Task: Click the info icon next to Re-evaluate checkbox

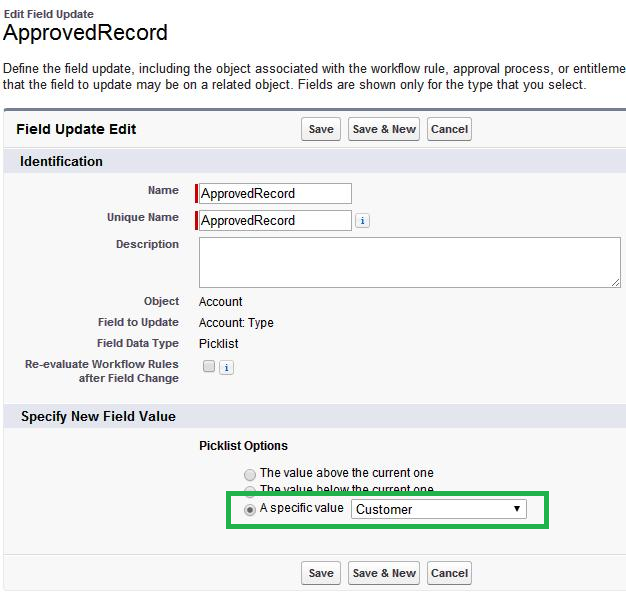Action: coord(226,367)
